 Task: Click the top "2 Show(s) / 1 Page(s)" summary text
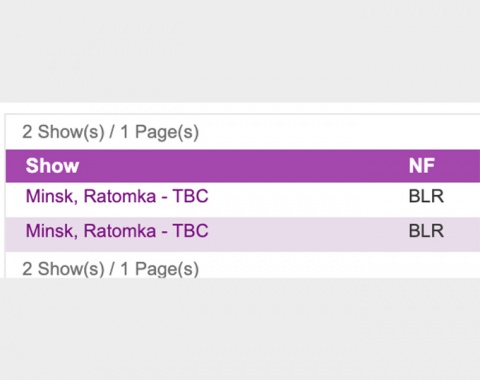coord(110,132)
